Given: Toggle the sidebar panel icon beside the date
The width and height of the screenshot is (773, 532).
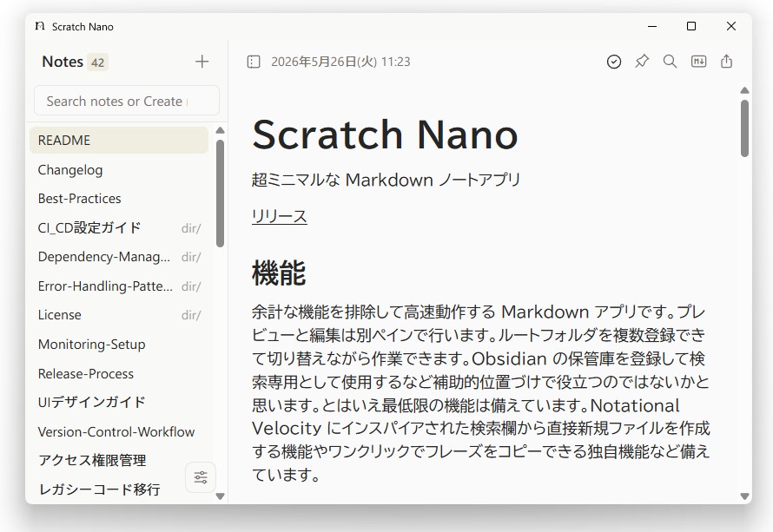Looking at the screenshot, I should (254, 62).
